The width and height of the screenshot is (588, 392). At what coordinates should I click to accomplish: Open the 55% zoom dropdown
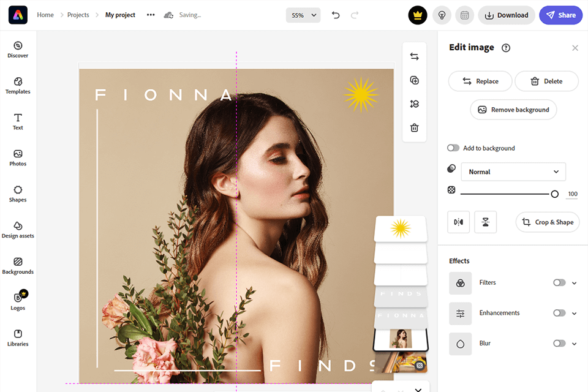pyautogui.click(x=303, y=15)
